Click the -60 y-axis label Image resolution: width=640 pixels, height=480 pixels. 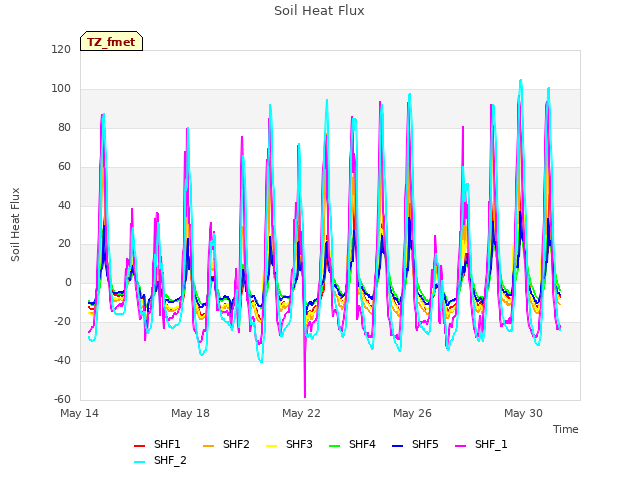(x=62, y=400)
